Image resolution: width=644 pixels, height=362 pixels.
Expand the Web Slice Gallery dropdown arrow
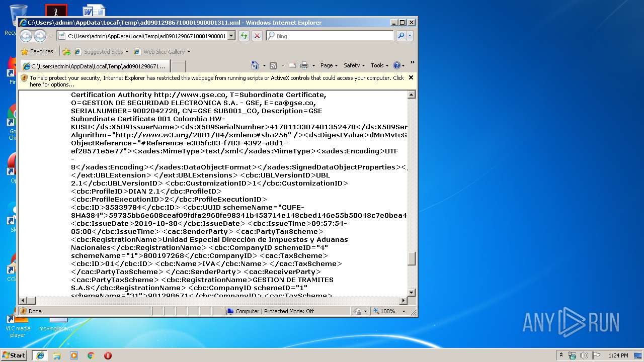pos(189,52)
